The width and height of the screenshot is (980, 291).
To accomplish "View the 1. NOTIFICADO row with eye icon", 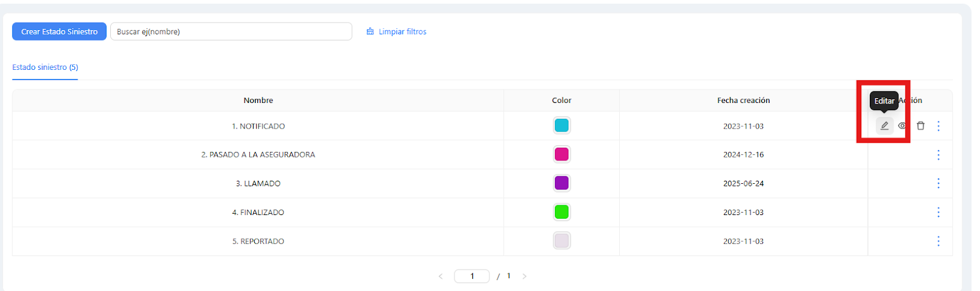I will pos(902,126).
